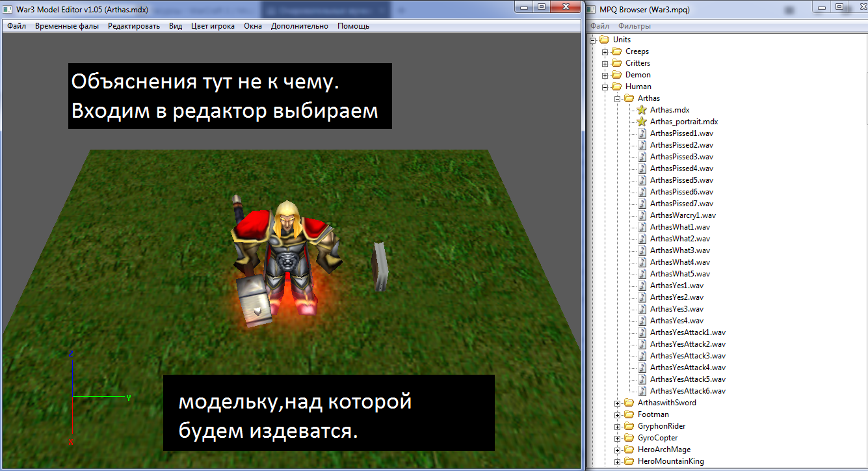Select ArthasPissed5.wav in the tree
868x471 pixels.
pyautogui.click(x=681, y=180)
